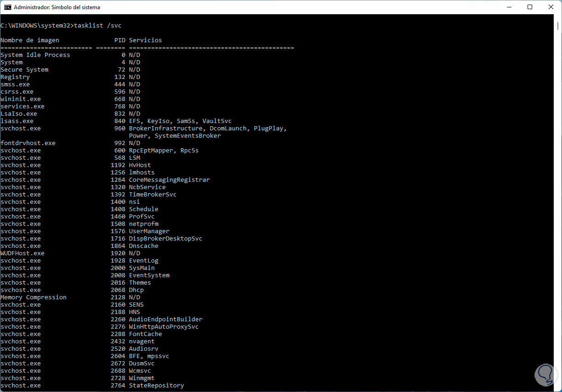Click the Nombre de imagen column header

29,40
